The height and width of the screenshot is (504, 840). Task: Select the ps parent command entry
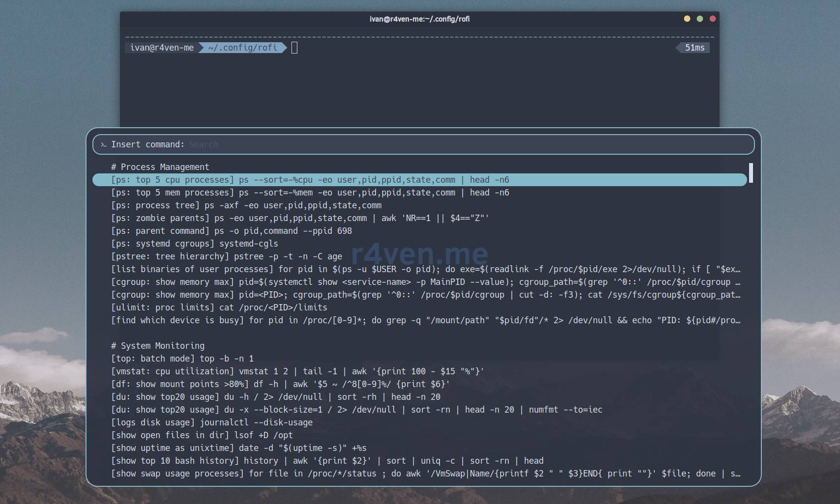pyautogui.click(x=231, y=231)
